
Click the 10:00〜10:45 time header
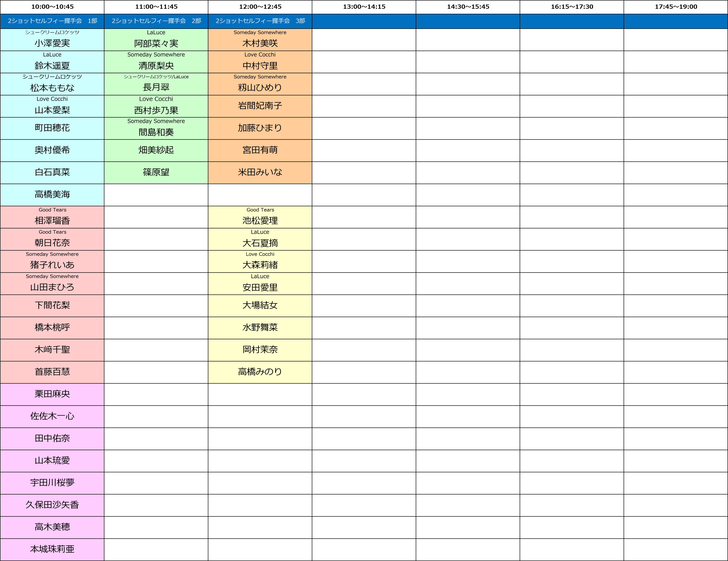coord(52,7)
